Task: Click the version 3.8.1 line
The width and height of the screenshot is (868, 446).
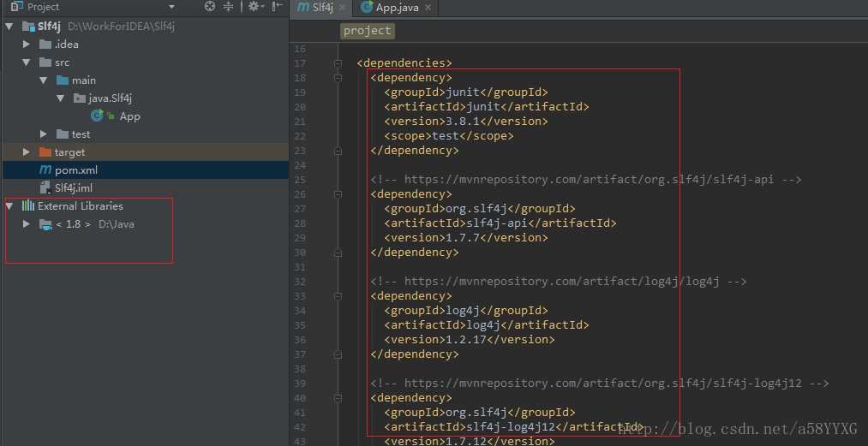Action: coord(466,122)
